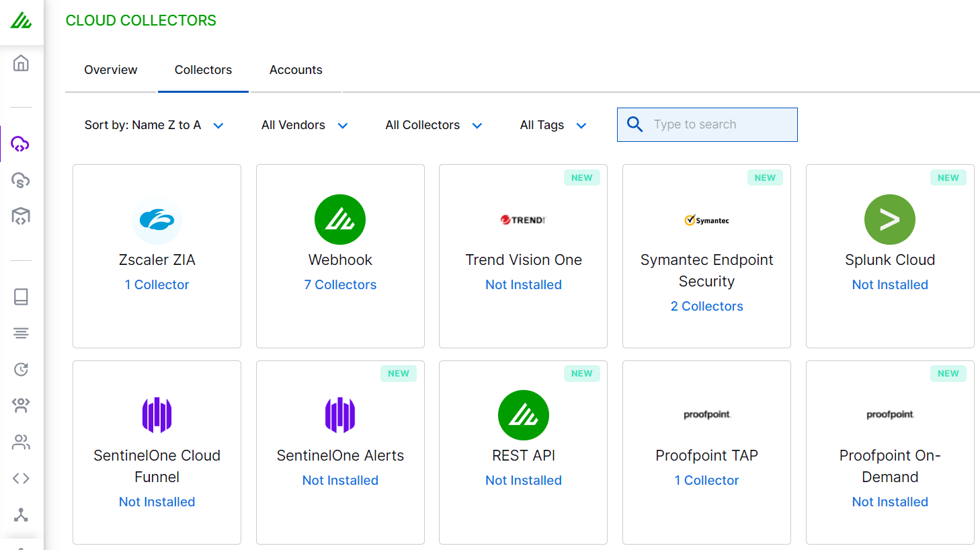Select the Webhook card title
This screenshot has width=980, height=550.
coord(340,260)
